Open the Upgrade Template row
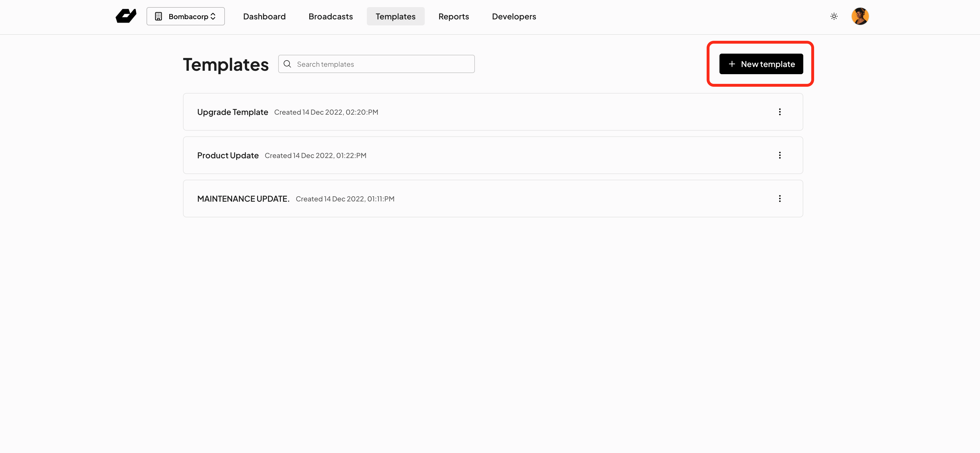Screen dimensions: 980x453 pyautogui.click(x=493, y=112)
